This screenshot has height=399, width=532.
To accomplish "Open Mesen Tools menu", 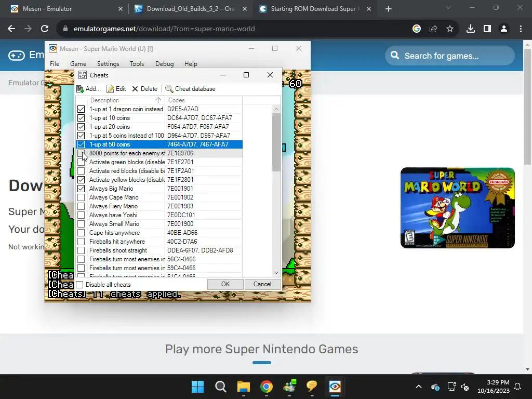I will click(x=137, y=64).
